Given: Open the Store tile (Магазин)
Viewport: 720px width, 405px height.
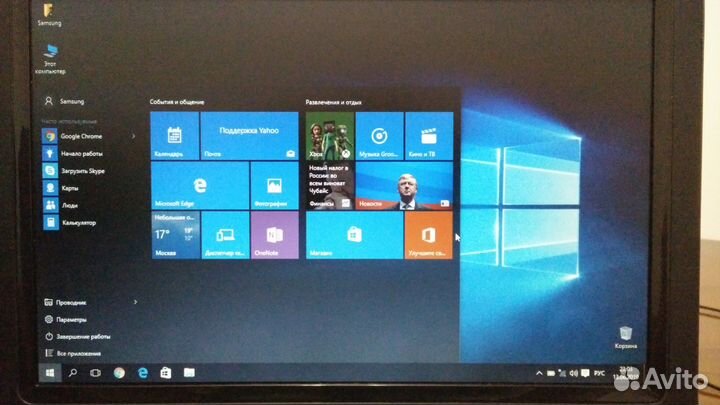Looking at the screenshot, I should point(354,235).
